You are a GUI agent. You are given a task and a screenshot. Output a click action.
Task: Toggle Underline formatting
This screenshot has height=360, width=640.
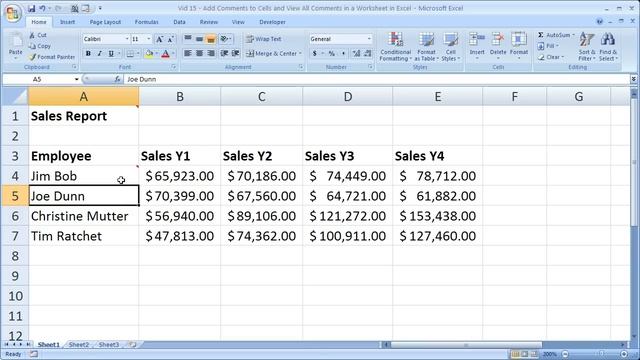tap(111, 53)
